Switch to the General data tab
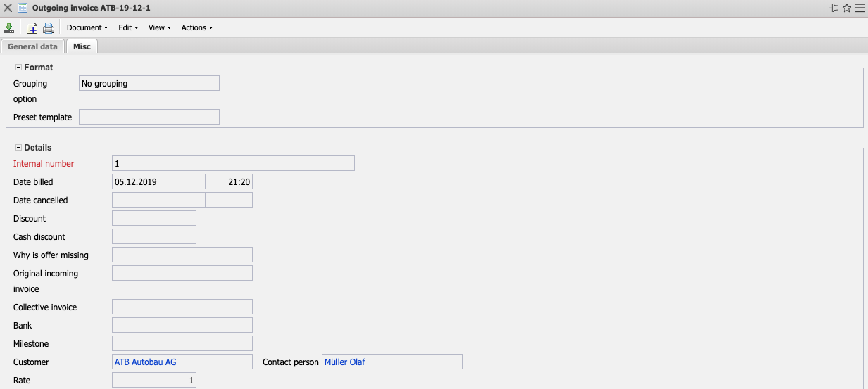Screen dimensions: 868x389 32,46
